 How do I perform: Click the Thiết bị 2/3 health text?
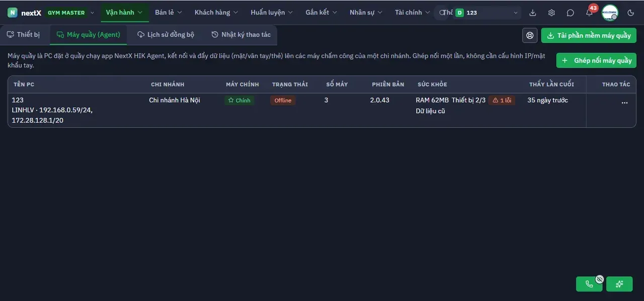pos(468,100)
